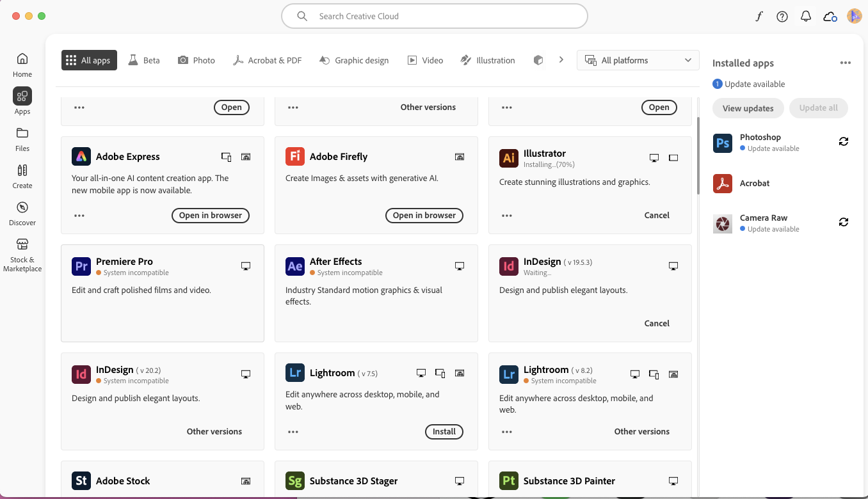Viewport: 868px width, 499px height.
Task: Click "System incompatible" under Premiere Pro
Action: coord(136,273)
